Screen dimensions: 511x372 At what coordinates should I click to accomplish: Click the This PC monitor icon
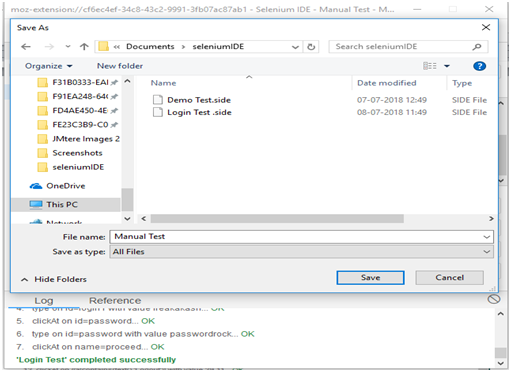36,205
